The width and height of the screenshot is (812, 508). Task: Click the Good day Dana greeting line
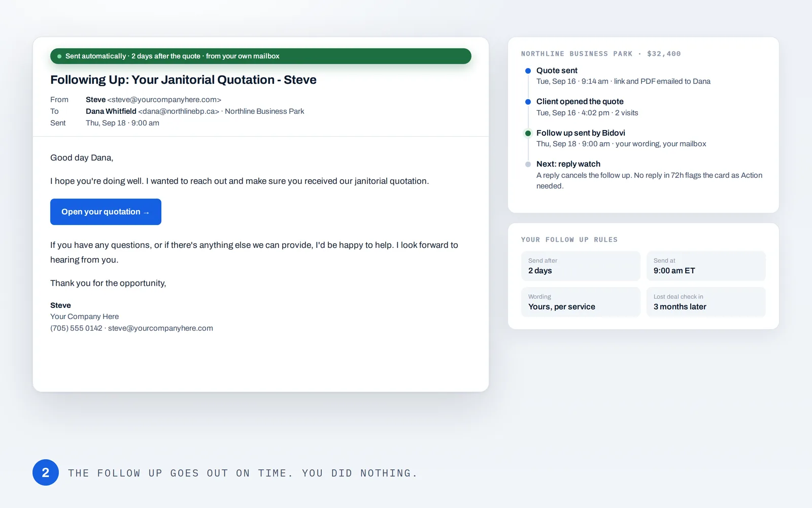tap(82, 158)
